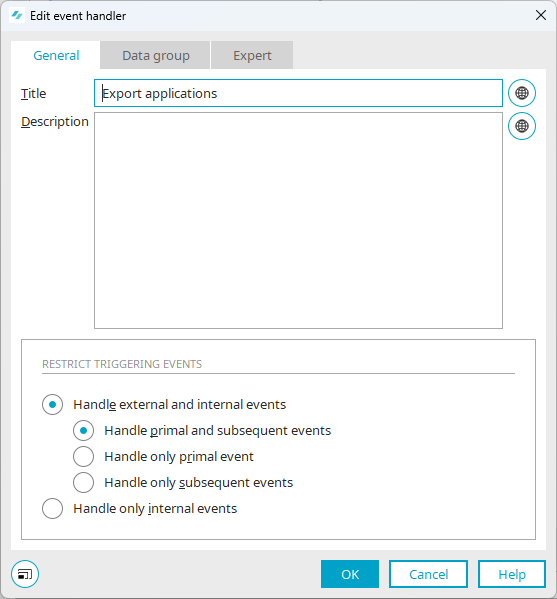This screenshot has height=599, width=557.
Task: Click the Description field label
Action: (x=55, y=121)
